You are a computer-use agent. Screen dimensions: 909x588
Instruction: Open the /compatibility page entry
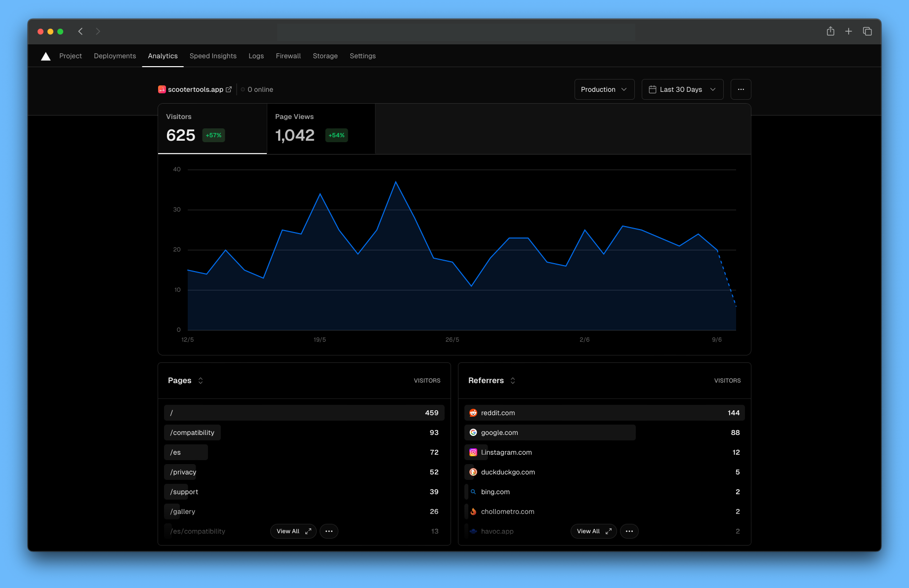pyautogui.click(x=192, y=432)
